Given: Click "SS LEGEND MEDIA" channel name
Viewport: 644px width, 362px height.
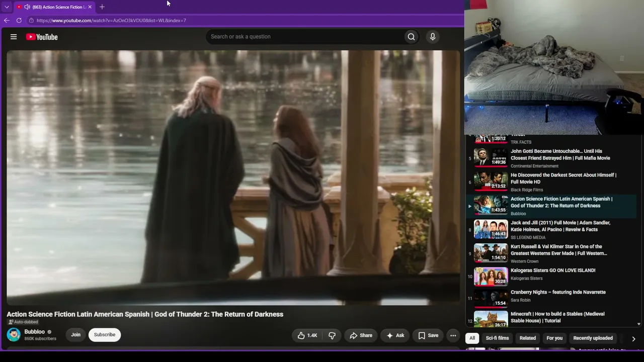Looking at the screenshot, I should point(528,237).
